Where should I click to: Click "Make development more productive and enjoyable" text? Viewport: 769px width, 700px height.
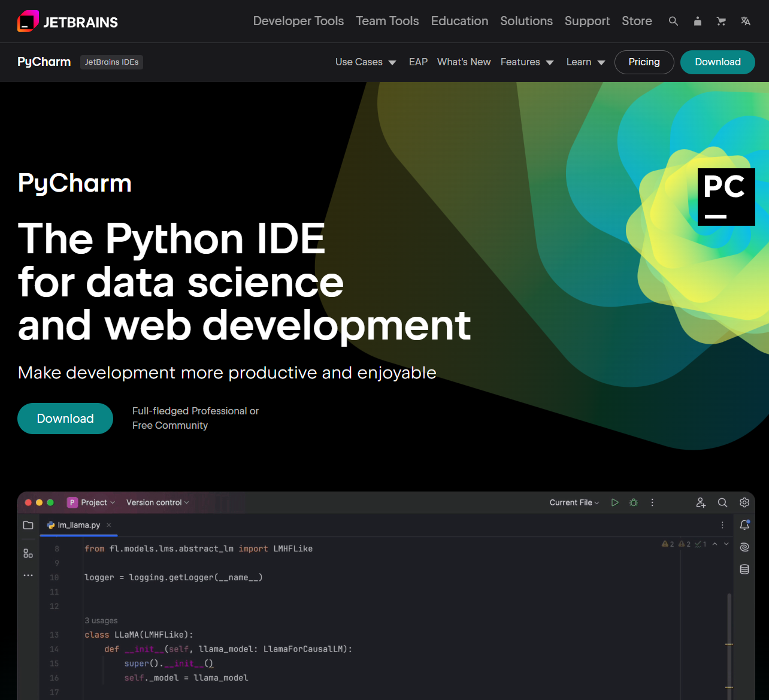(227, 372)
